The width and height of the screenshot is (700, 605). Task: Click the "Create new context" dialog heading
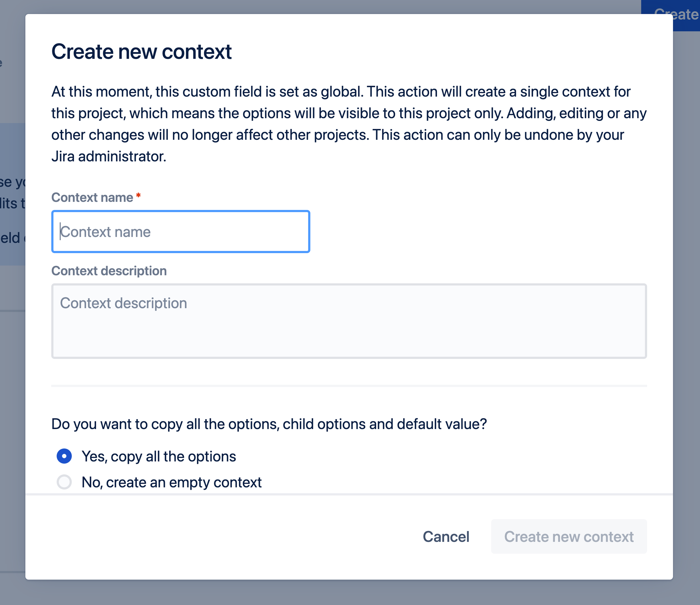(141, 52)
